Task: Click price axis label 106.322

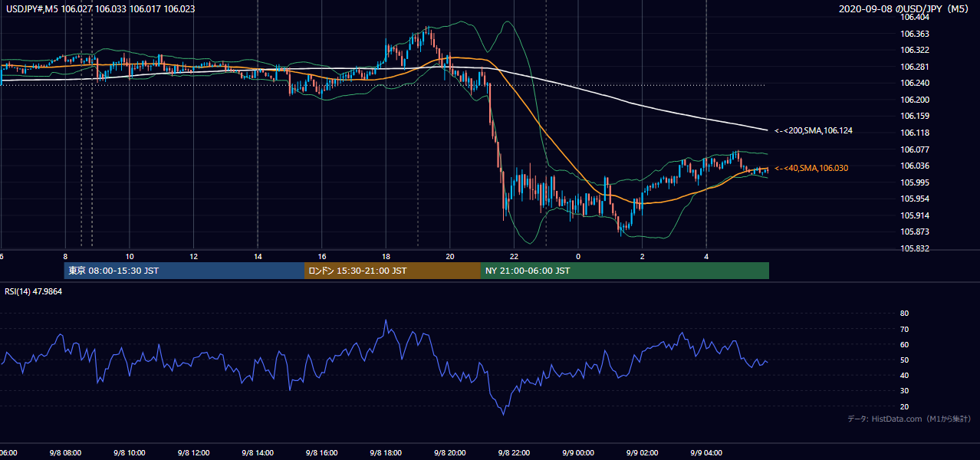Action: pyautogui.click(x=915, y=50)
